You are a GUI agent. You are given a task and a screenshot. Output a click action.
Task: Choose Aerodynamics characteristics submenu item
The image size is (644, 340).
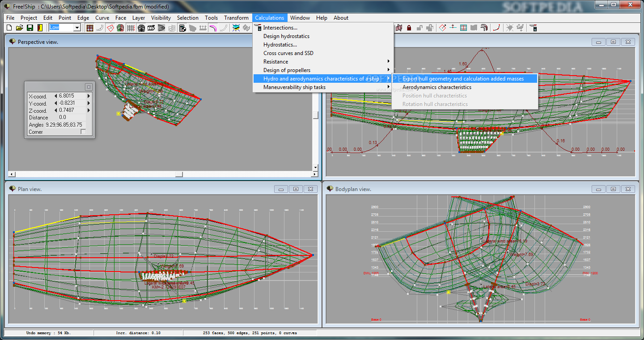[x=465, y=87]
